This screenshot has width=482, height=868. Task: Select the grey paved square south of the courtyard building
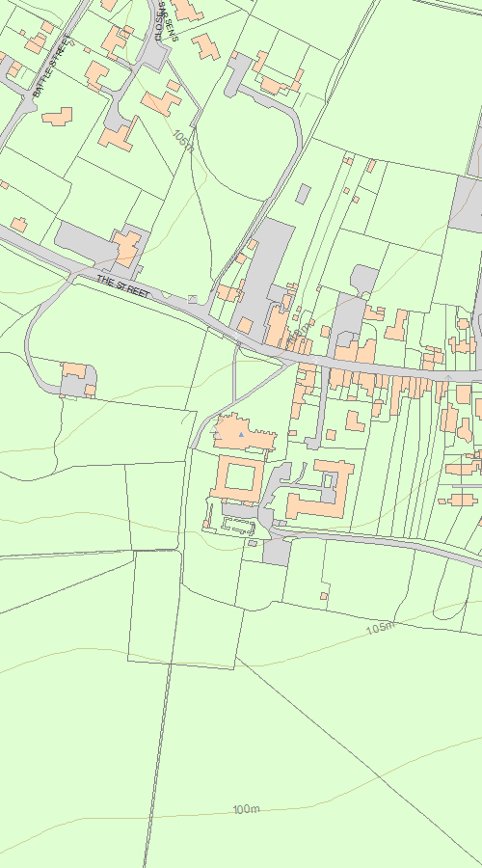click(277, 552)
